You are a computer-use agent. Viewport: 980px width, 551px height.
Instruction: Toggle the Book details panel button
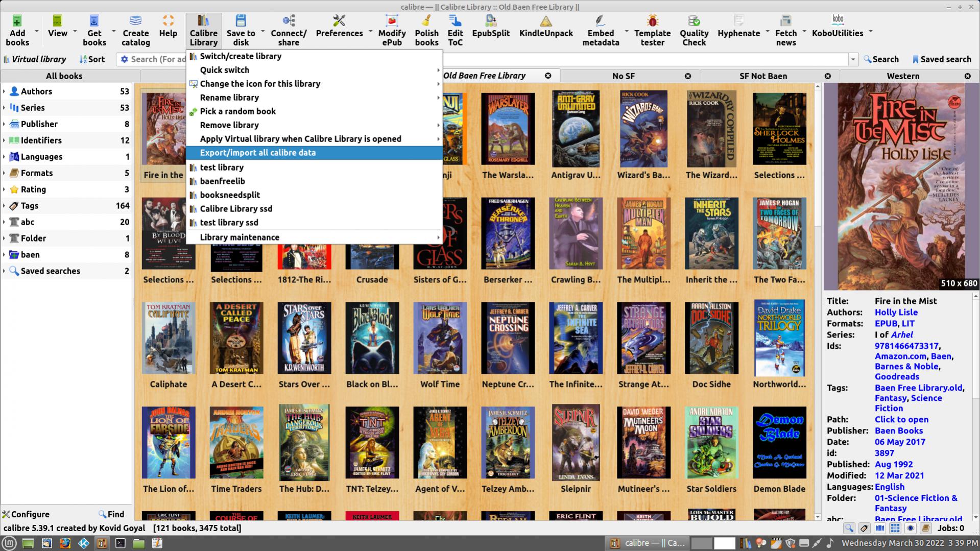925,528
